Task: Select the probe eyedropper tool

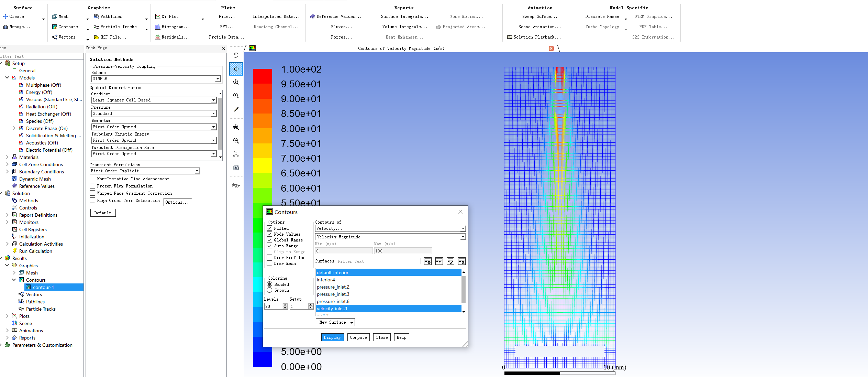Action: pos(236,109)
